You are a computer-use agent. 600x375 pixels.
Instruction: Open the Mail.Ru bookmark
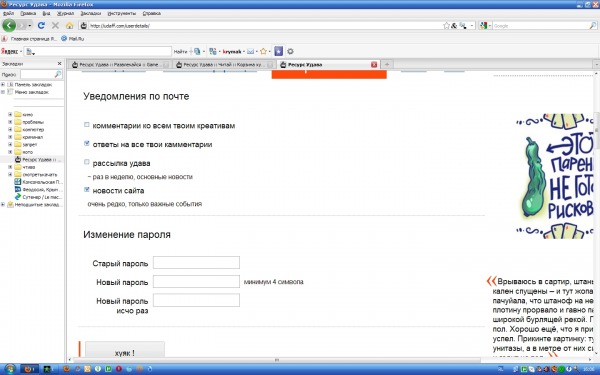tap(73, 39)
